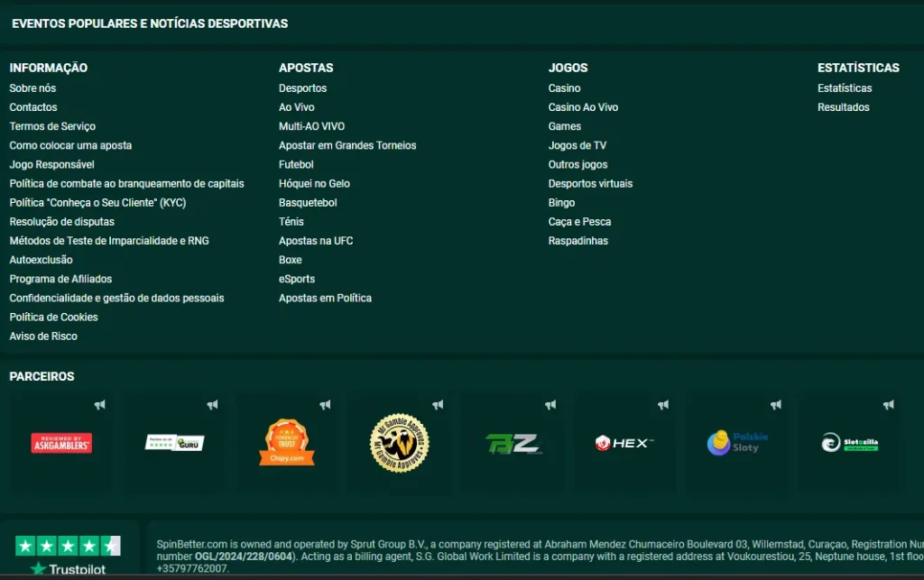Viewport: 924px width, 580px height.
Task: Click the megaphone icon on the Chipy.com card
Action: pyautogui.click(x=325, y=404)
